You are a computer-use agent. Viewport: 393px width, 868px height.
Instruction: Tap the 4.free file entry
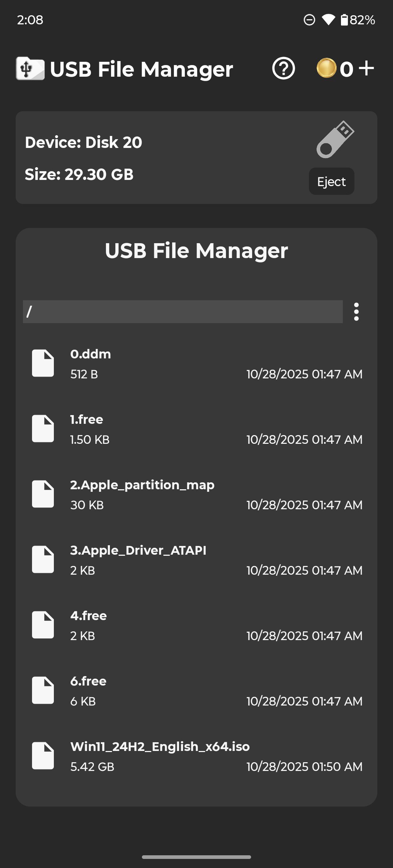88,616
